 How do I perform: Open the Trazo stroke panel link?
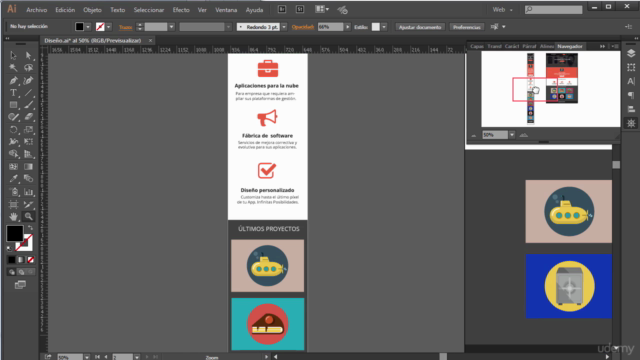pos(125,27)
